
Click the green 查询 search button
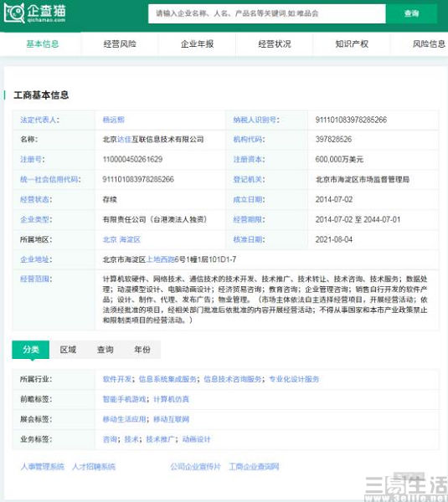point(411,13)
